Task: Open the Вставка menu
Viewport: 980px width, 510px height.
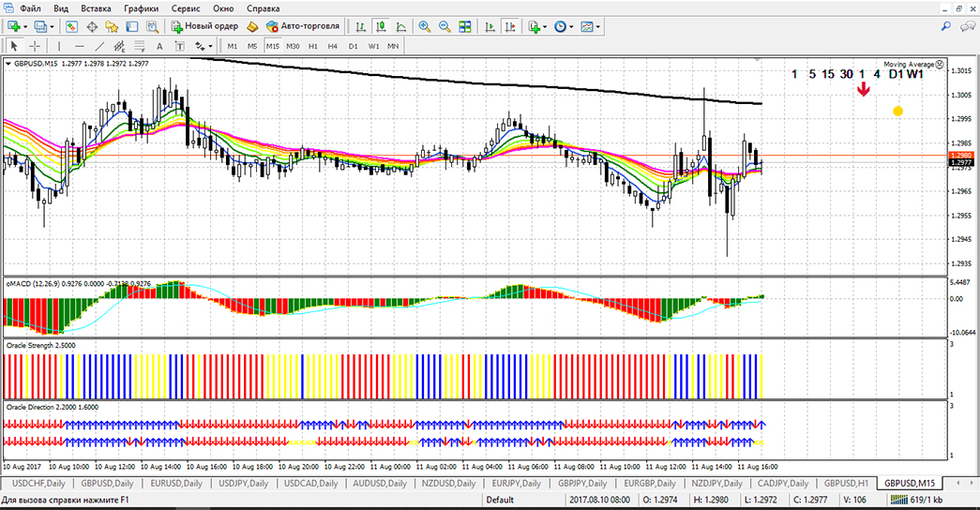Action: pyautogui.click(x=96, y=8)
